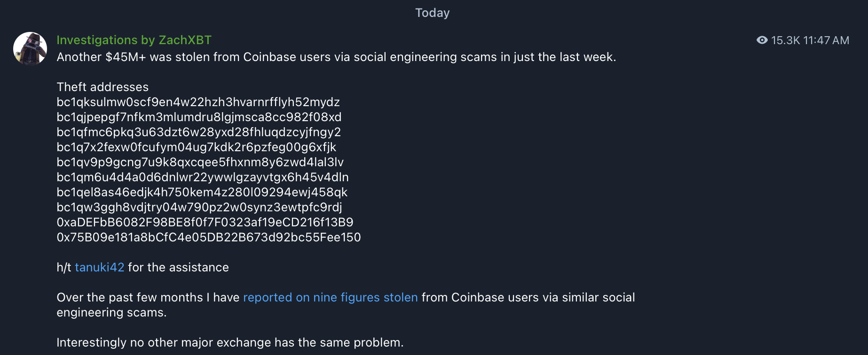Select the Ethereum address ending in CD216f13B9
Screen dimensions: 868x355
pos(205,222)
